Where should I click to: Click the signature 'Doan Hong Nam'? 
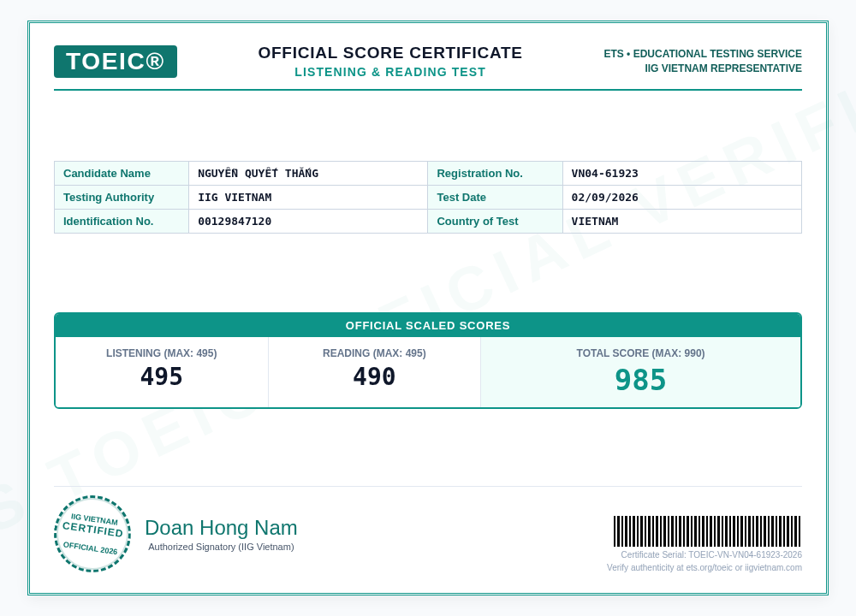[x=221, y=528]
